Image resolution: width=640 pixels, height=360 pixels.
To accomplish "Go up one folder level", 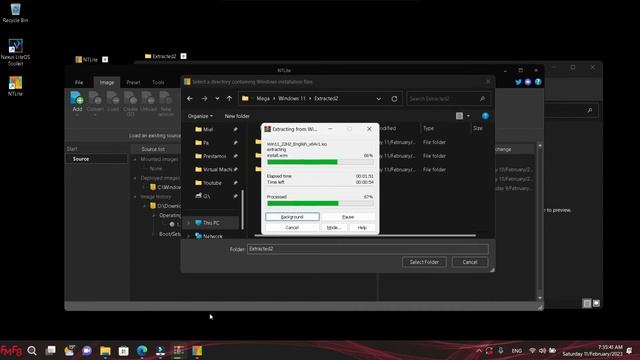I will pos(229,98).
